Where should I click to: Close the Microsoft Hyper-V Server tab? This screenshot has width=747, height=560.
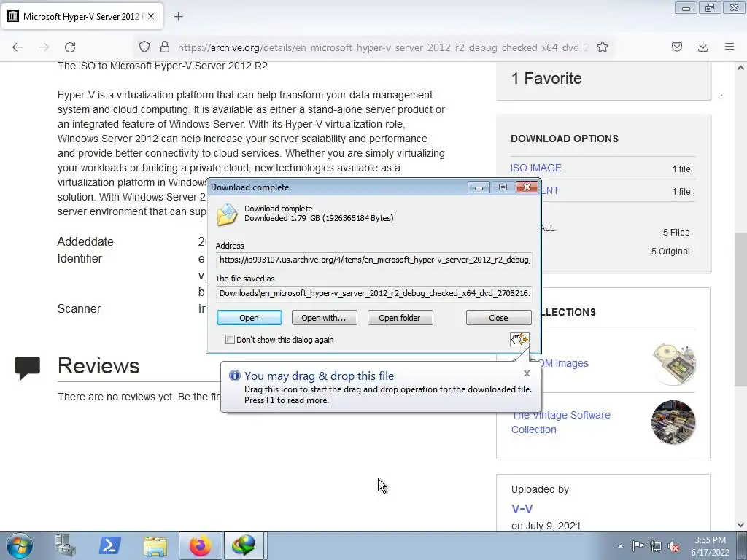(x=151, y=16)
